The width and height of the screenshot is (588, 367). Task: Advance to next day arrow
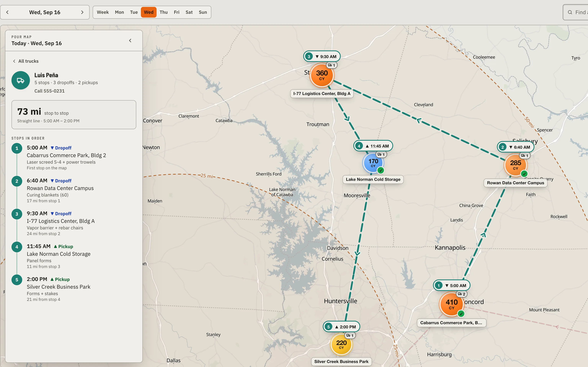pyautogui.click(x=82, y=12)
